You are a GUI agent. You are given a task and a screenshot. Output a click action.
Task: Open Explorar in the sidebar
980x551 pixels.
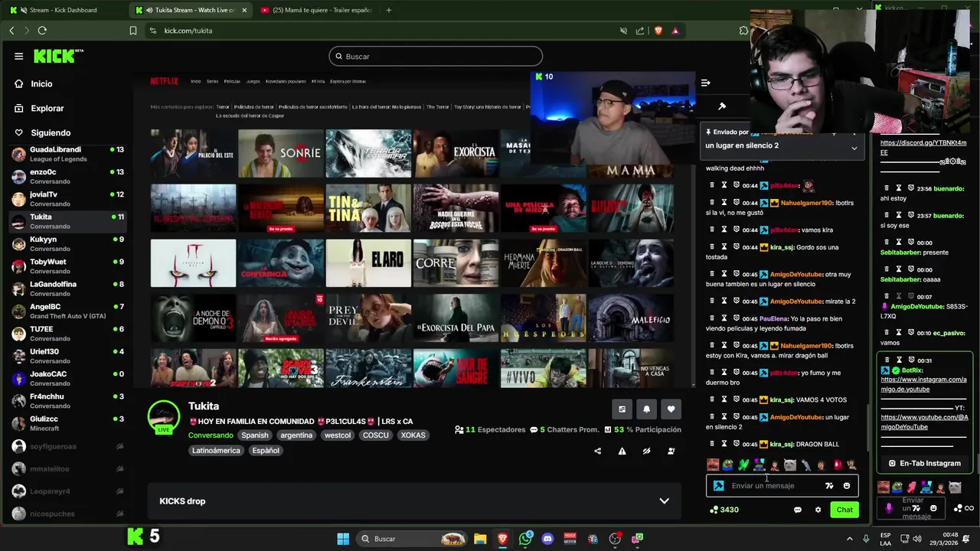(47, 108)
